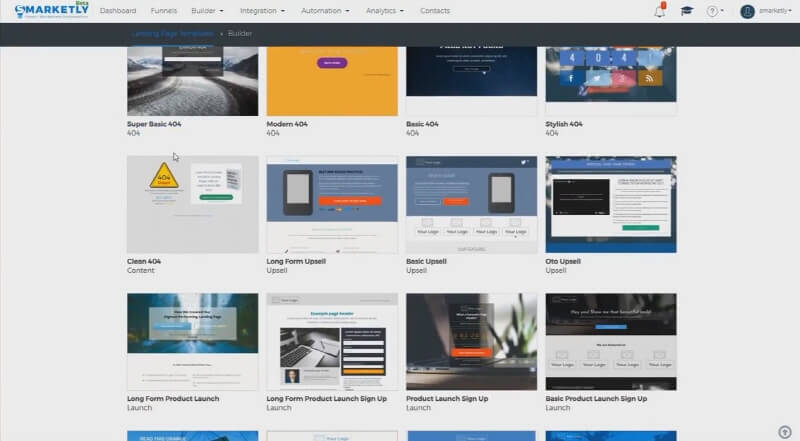Image resolution: width=800 pixels, height=441 pixels.
Task: Select the Long Form Upsell thumbnail
Action: [332, 205]
